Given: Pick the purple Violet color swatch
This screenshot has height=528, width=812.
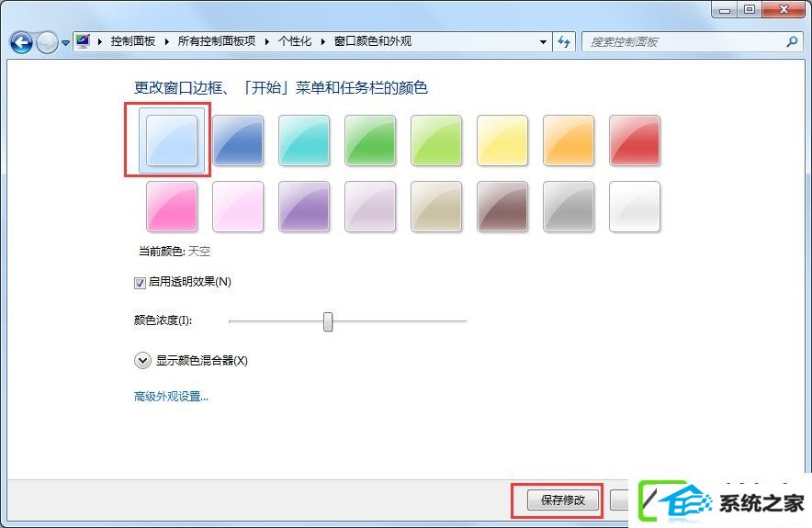Looking at the screenshot, I should 304,206.
